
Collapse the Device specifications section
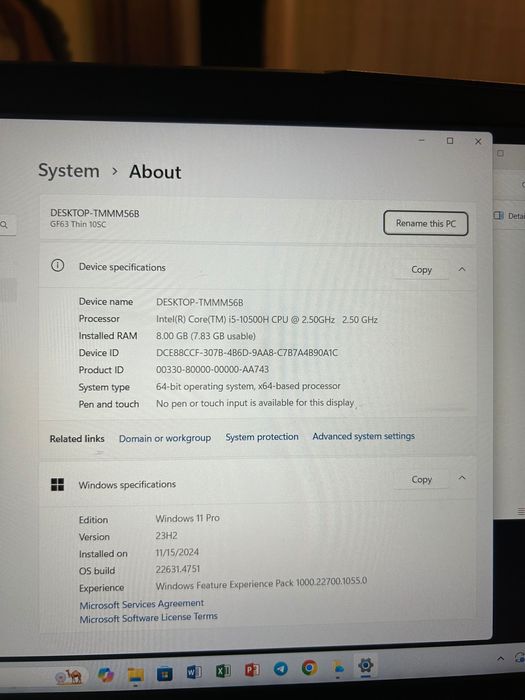[x=462, y=269]
